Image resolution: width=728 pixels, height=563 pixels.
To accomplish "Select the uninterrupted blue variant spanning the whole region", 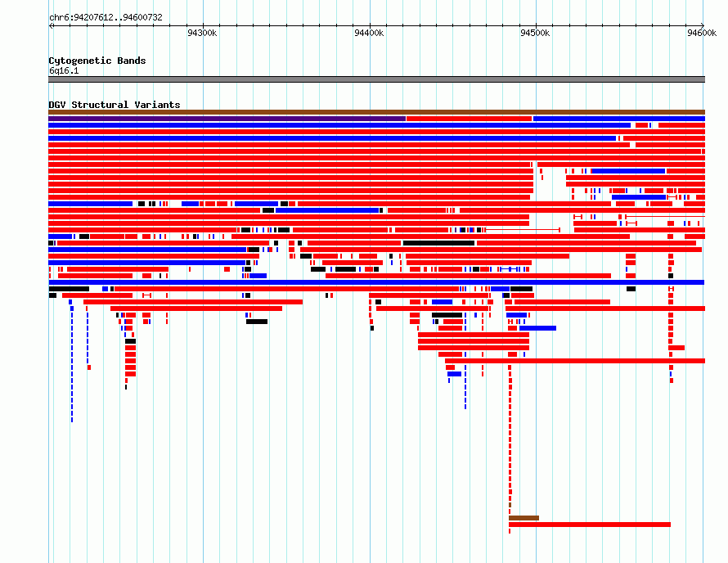I will [376, 282].
